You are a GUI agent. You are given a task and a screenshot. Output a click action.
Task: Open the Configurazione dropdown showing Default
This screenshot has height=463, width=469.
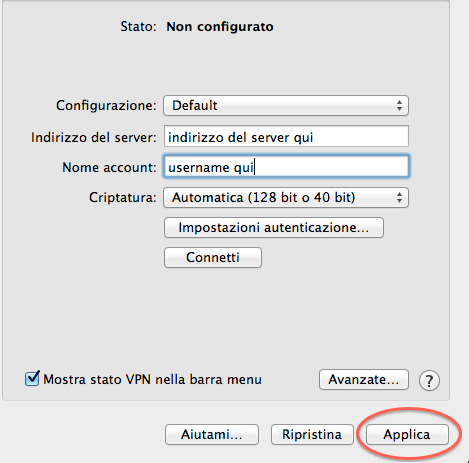coord(286,106)
